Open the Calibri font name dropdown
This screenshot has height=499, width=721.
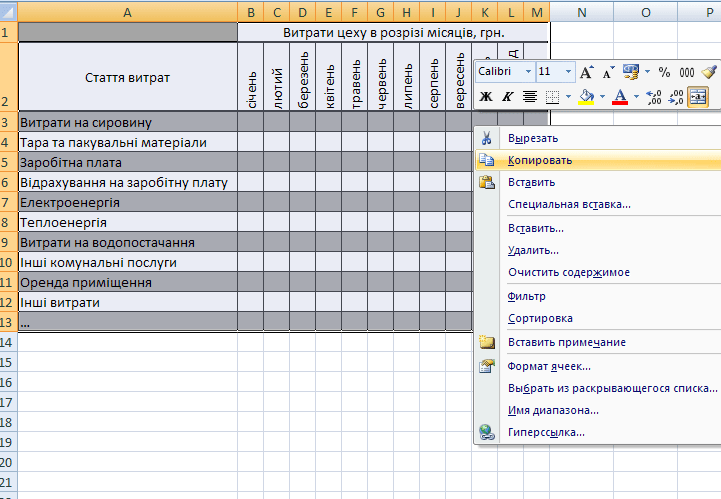pos(528,72)
